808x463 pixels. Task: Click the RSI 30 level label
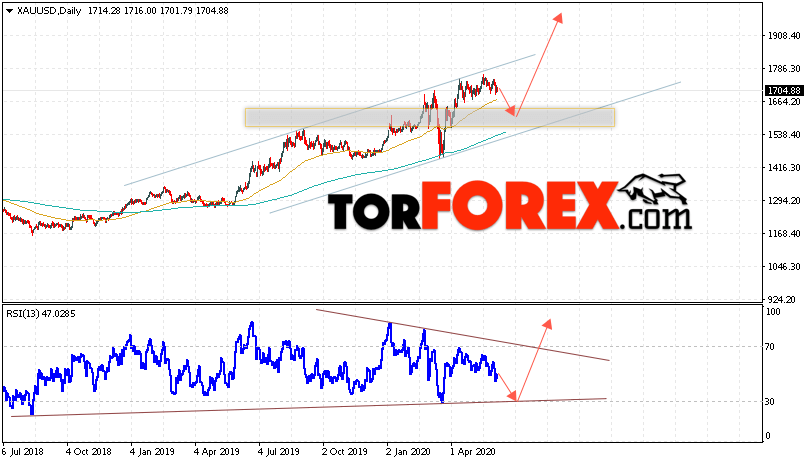(x=769, y=402)
